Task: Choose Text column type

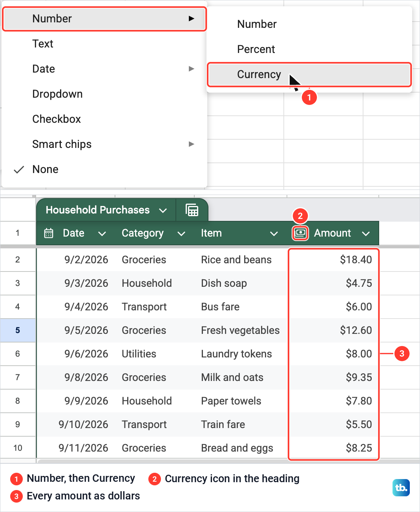Action: (x=104, y=44)
